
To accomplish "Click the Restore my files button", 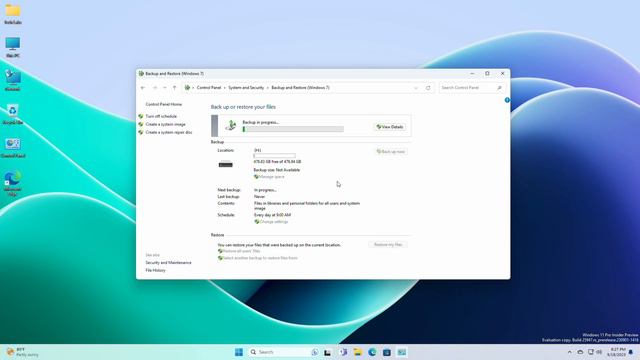I will coord(388,244).
